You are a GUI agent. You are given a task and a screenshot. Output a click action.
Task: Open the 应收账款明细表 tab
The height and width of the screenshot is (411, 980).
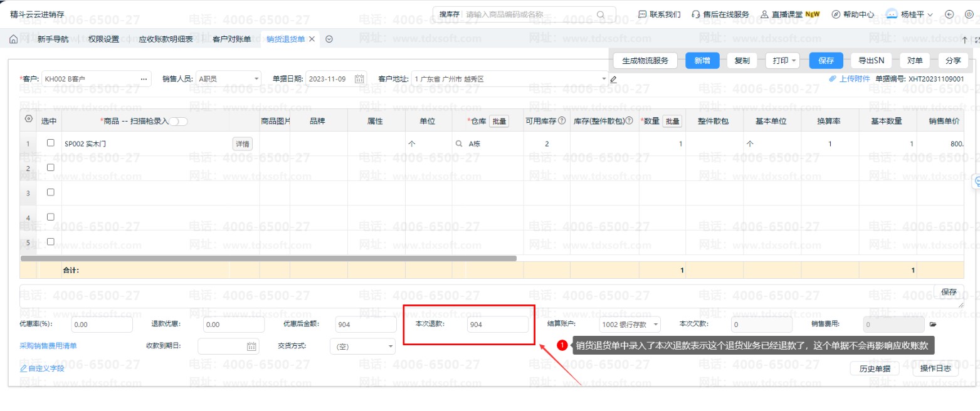[x=166, y=39]
